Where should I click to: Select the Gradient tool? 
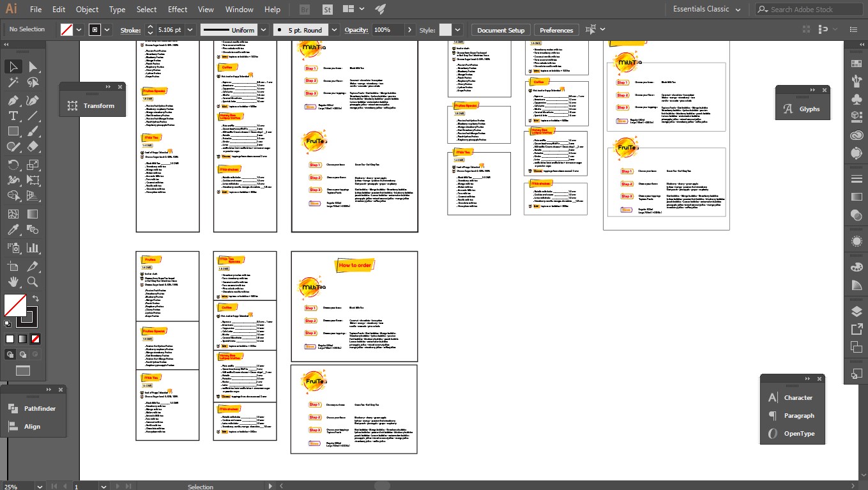[x=33, y=214]
